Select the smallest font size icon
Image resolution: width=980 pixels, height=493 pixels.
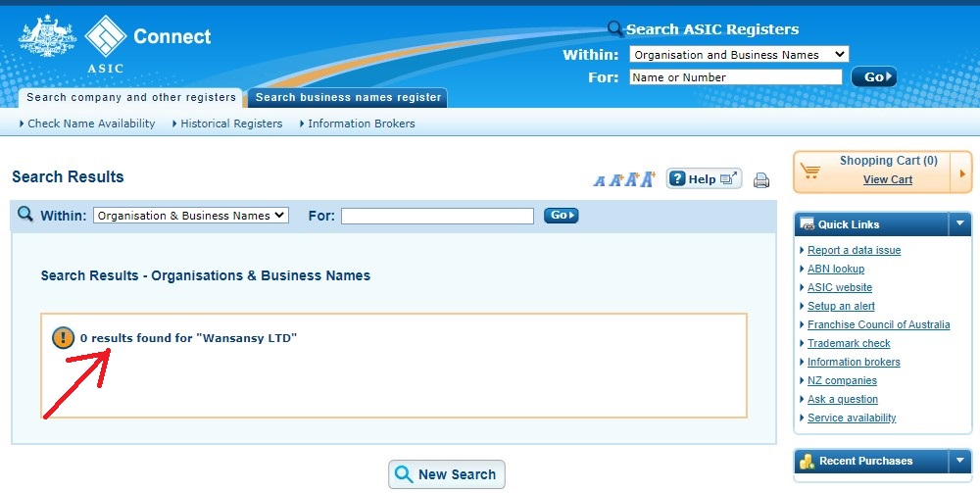pos(599,181)
